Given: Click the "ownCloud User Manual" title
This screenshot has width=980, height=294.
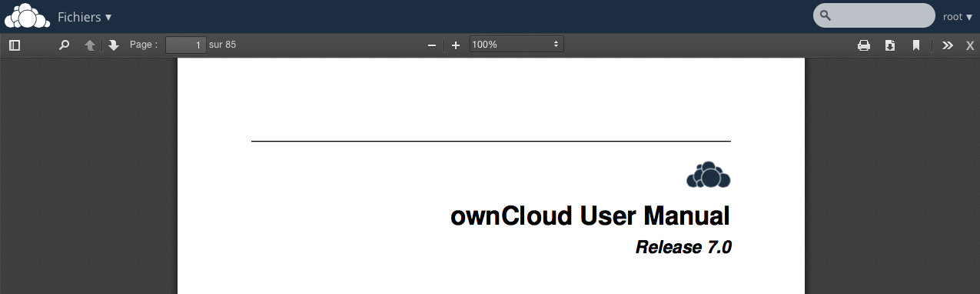Looking at the screenshot, I should [590, 216].
